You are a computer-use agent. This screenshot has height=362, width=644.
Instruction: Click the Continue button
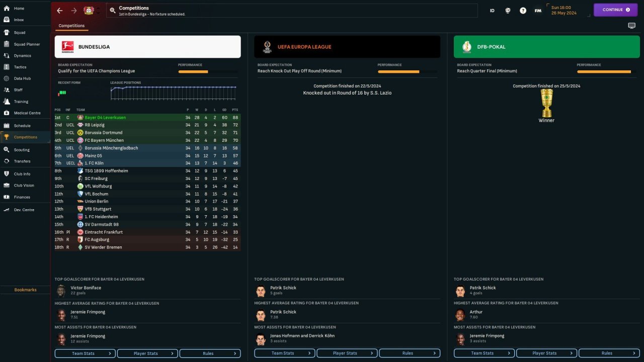(615, 10)
